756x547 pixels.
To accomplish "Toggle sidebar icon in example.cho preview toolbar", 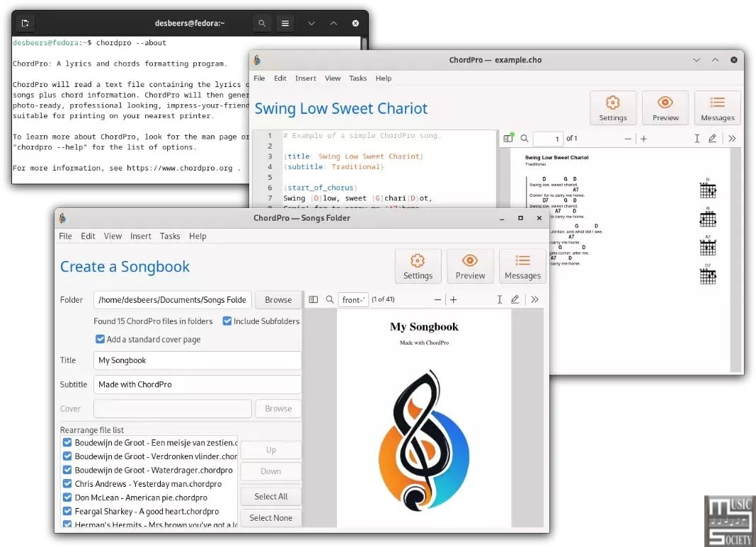I will [508, 138].
